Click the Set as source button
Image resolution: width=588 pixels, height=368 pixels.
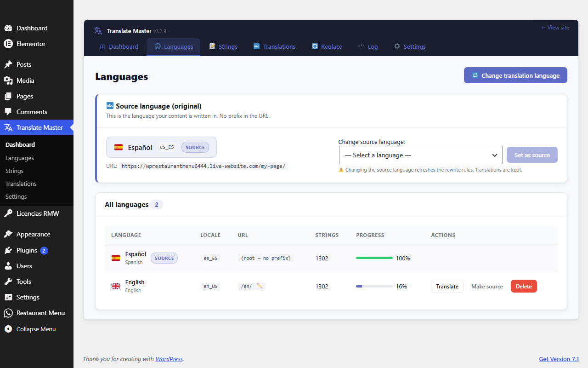click(532, 155)
